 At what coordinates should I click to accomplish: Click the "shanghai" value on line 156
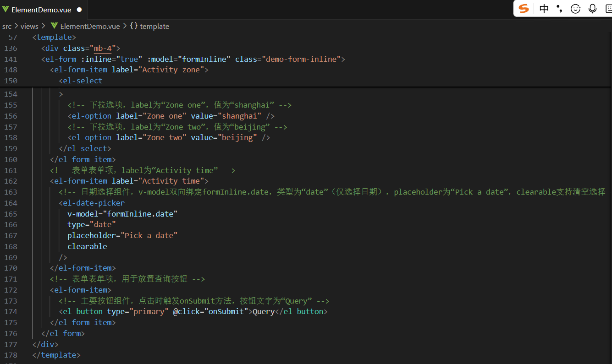point(240,116)
